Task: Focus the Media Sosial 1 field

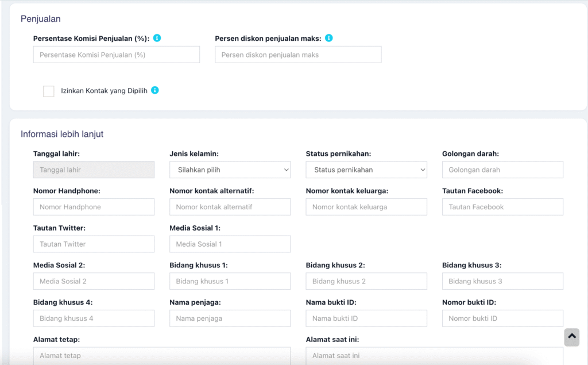Action: (x=230, y=244)
